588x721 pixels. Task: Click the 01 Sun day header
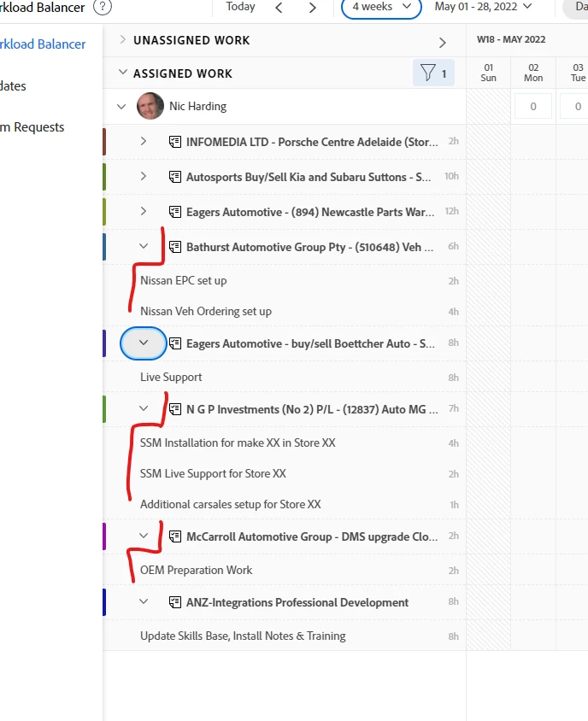coord(489,73)
